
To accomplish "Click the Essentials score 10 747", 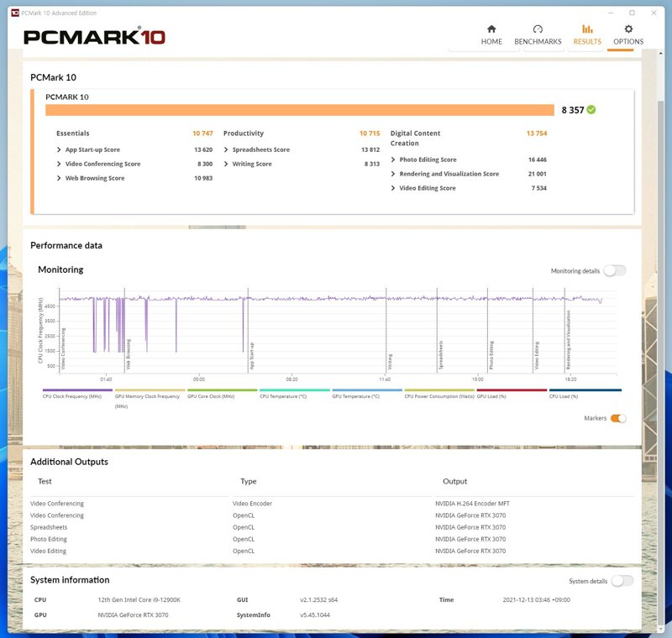I will [202, 133].
